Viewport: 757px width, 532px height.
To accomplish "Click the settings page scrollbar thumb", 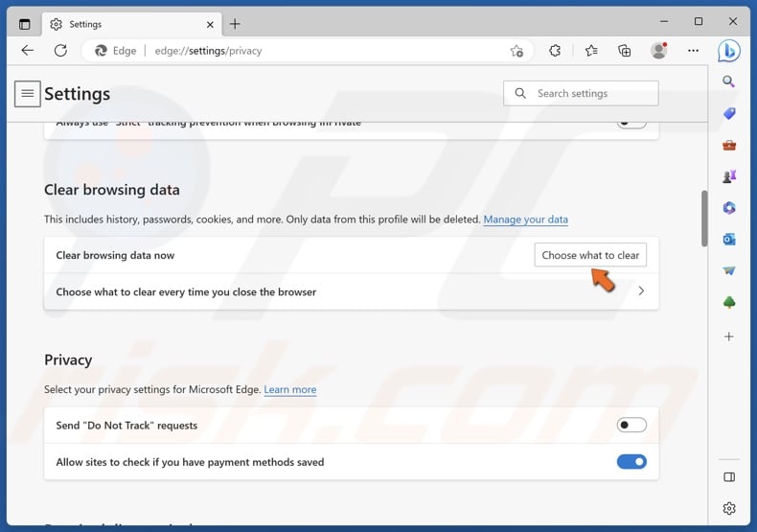I will click(704, 219).
